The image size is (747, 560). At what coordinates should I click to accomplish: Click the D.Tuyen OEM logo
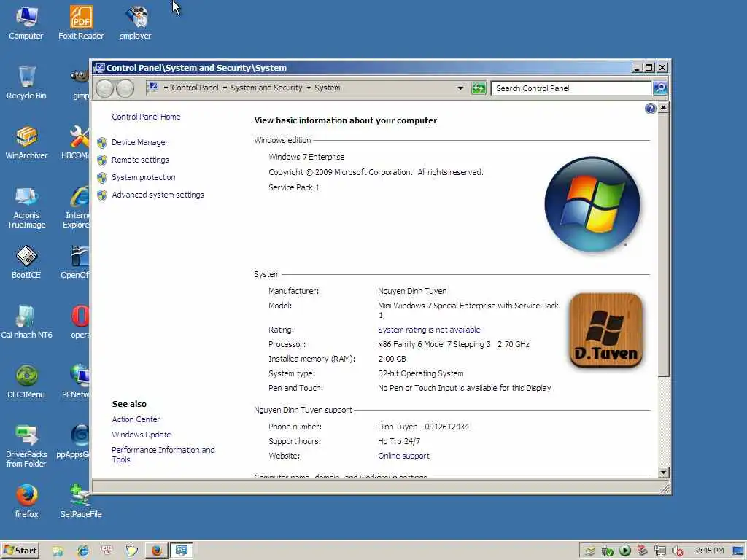pos(605,330)
